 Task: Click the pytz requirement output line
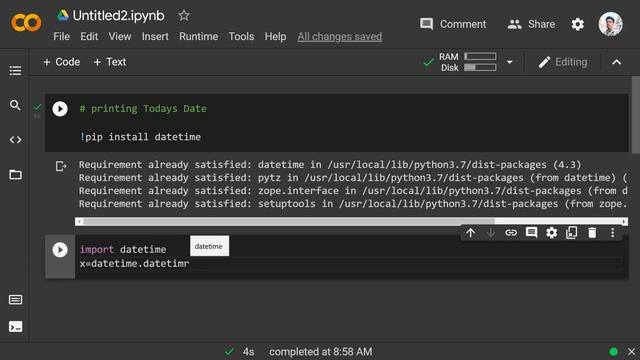pyautogui.click(x=353, y=178)
